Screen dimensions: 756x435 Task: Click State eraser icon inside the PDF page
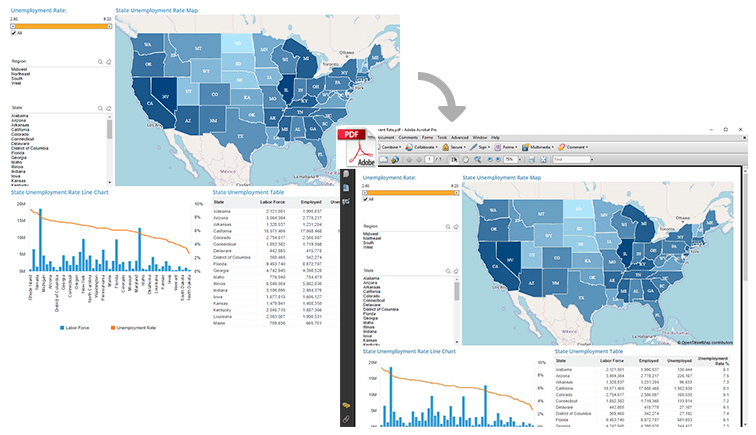456,271
